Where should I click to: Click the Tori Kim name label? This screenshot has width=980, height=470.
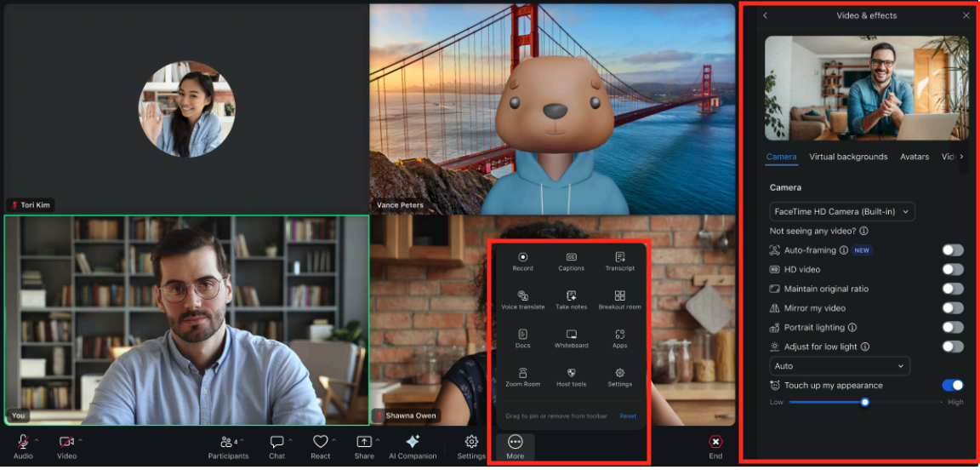pyautogui.click(x=31, y=204)
